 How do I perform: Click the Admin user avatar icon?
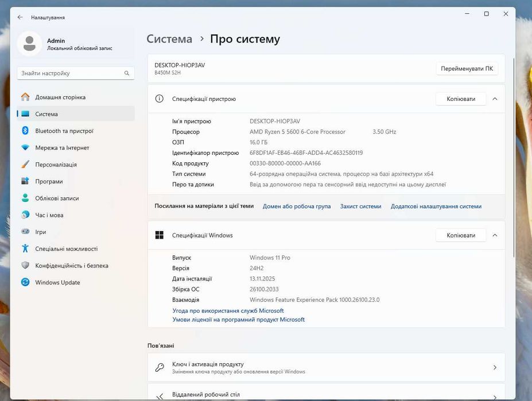coord(29,44)
